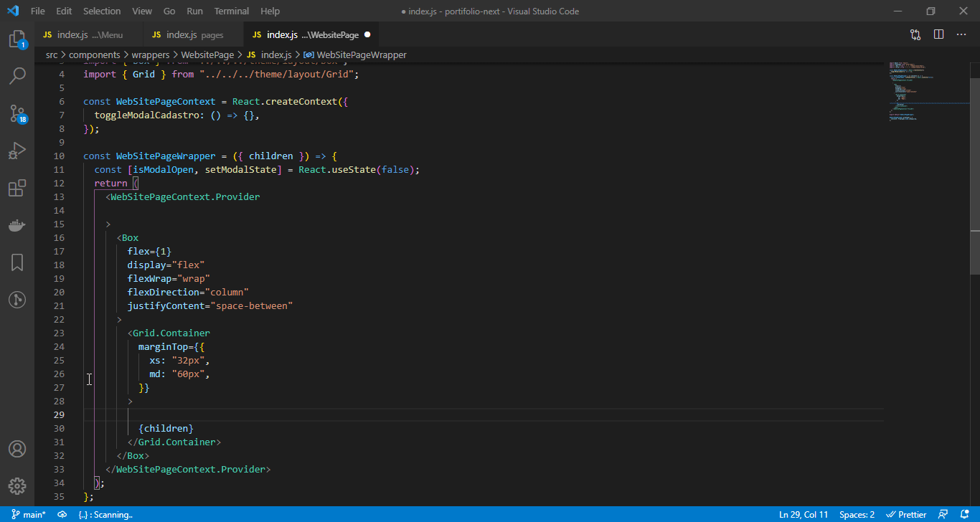Open Source Control view with 18 changes
The image size is (980, 522).
coord(17,113)
